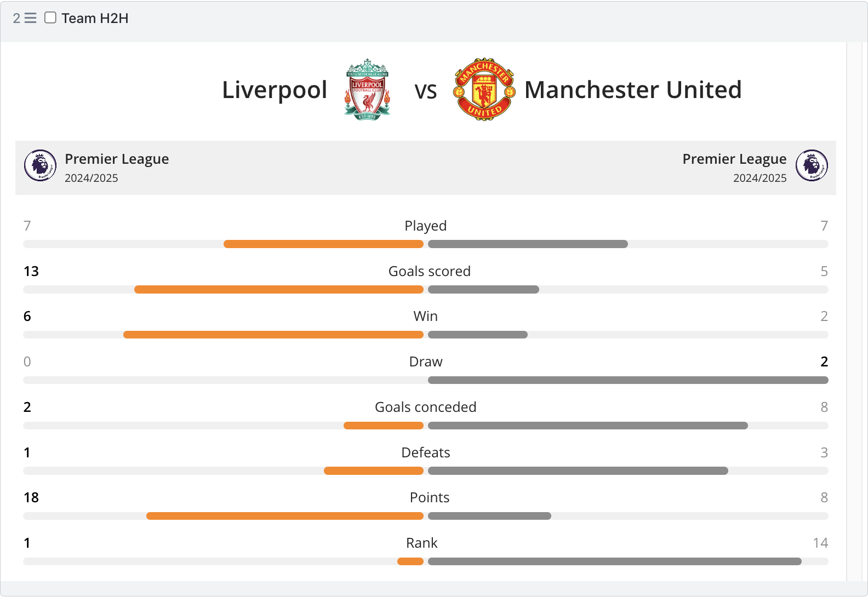This screenshot has width=868, height=597.
Task: Click the Liverpool club crest
Action: (367, 89)
